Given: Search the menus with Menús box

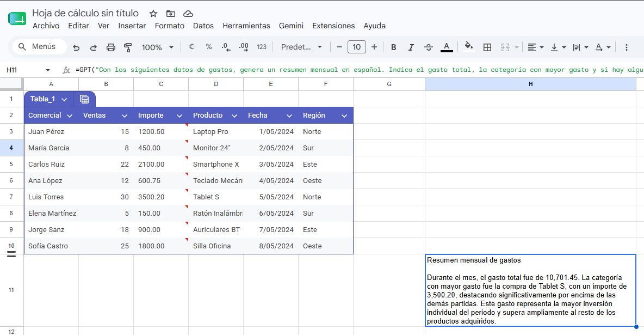Looking at the screenshot, I should [x=39, y=46].
